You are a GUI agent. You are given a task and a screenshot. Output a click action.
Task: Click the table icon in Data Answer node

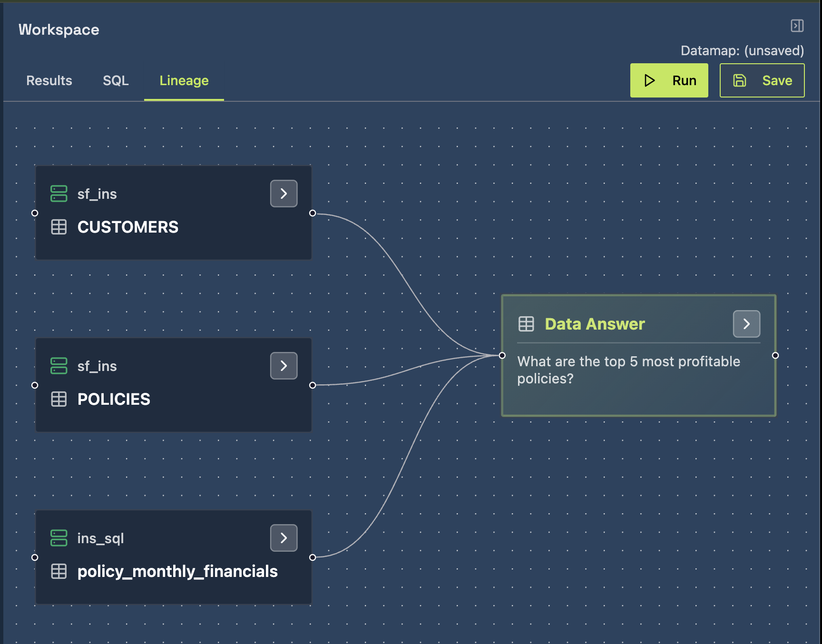point(526,324)
